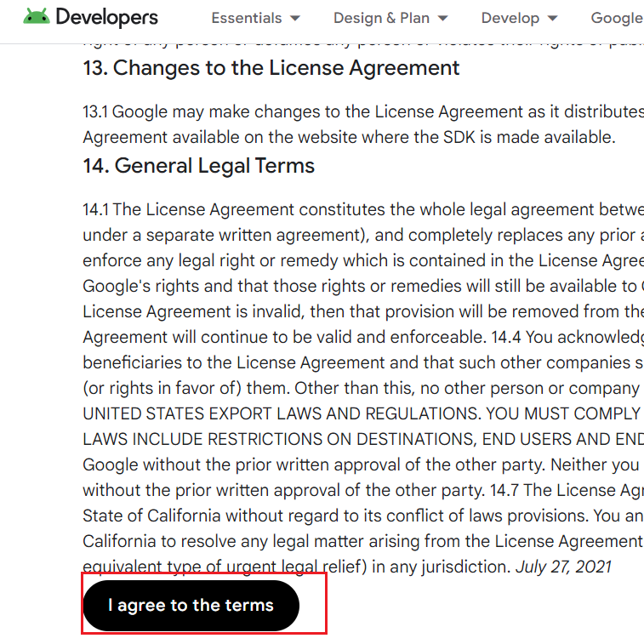Click the UNITED STATES EXPORT LAWS line
644x644 pixels.
pos(363,413)
